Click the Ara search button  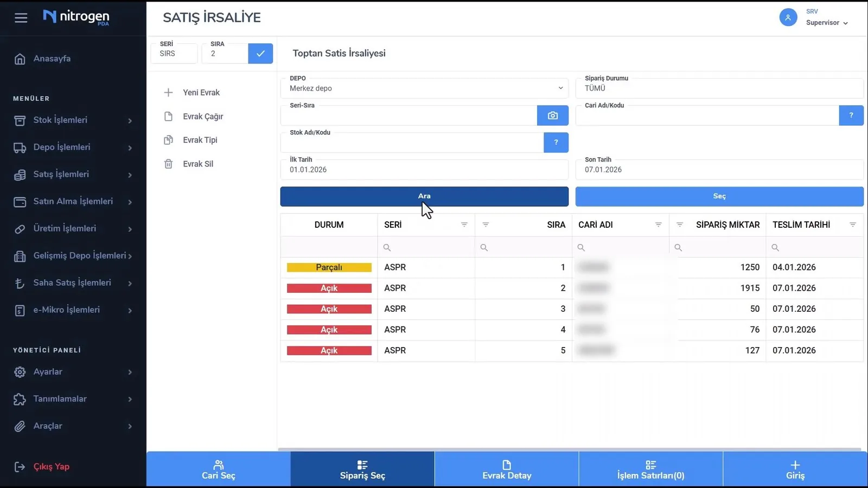(424, 196)
